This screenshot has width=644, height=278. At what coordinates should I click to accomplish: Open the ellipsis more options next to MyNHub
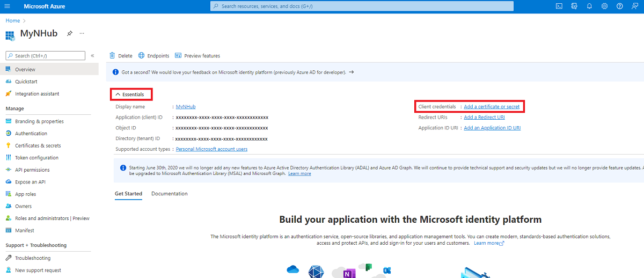tap(82, 33)
